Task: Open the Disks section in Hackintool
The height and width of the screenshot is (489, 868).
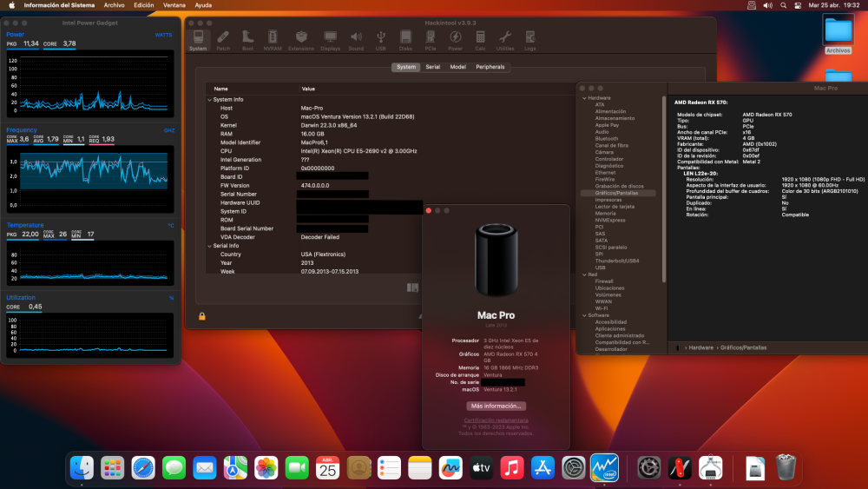Action: pos(405,41)
